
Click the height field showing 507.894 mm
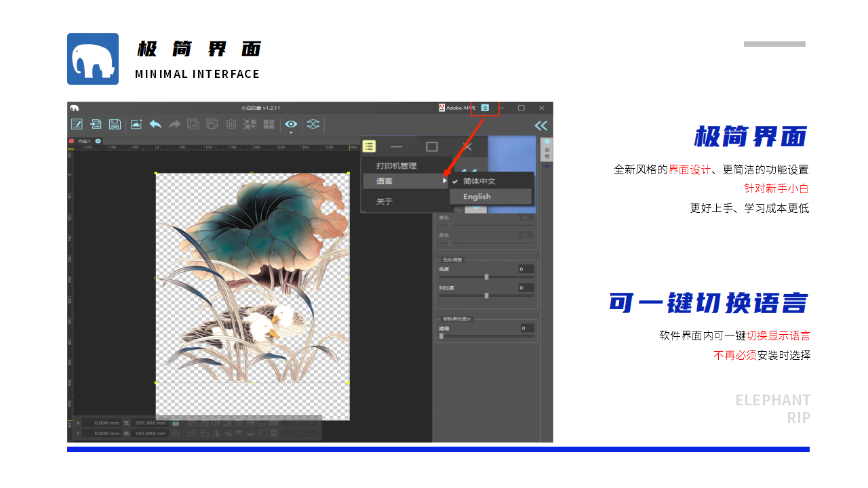click(x=149, y=433)
